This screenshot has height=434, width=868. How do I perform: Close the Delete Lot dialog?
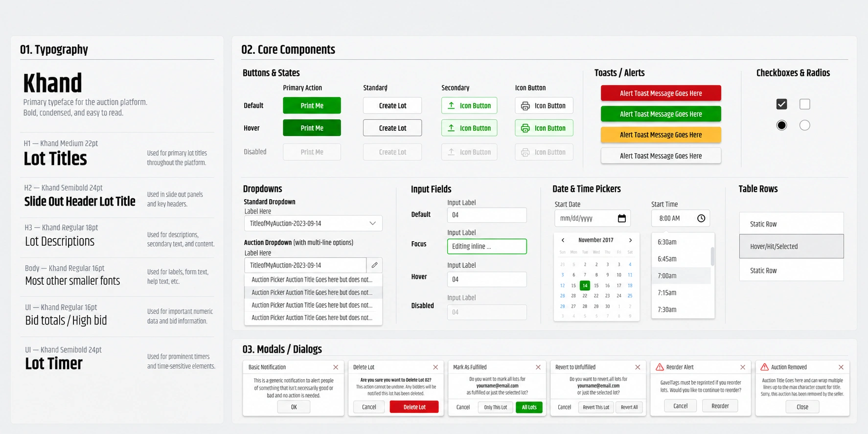tap(435, 367)
